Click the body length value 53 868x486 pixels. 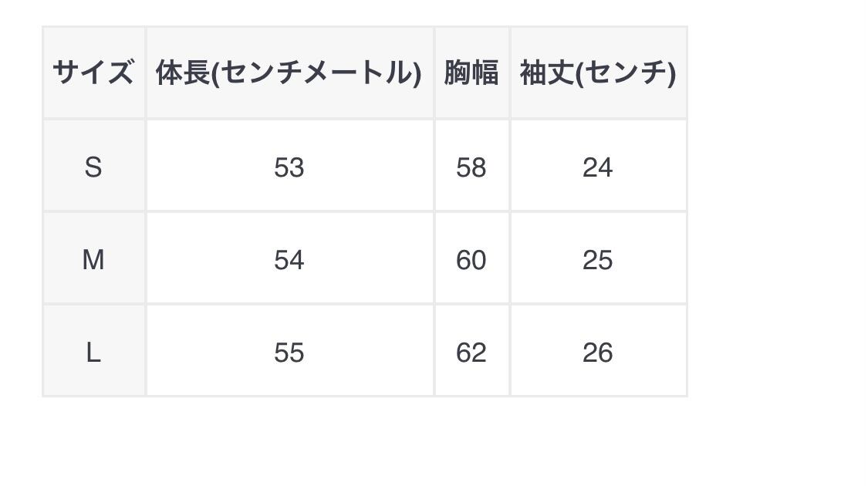(289, 167)
